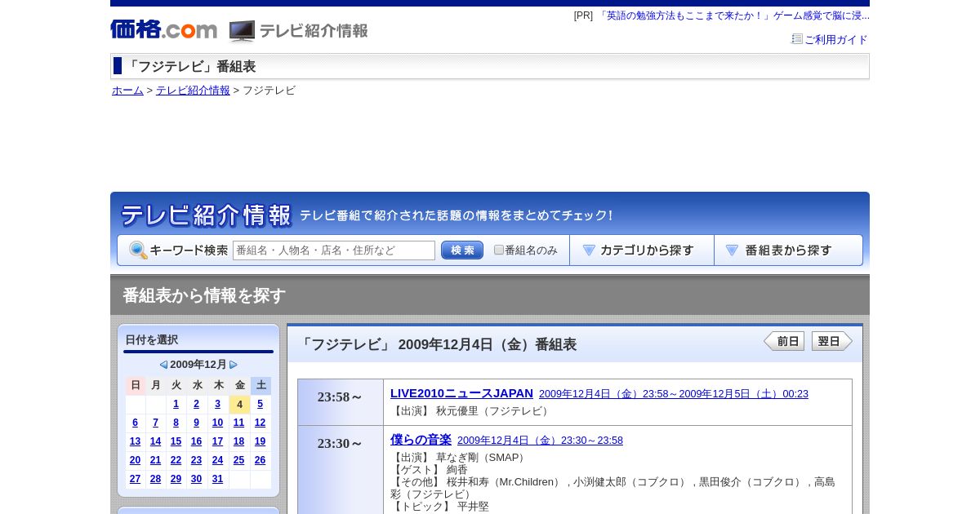Select December 21 in the calendar
This screenshot has width=980, height=514.
(x=155, y=460)
